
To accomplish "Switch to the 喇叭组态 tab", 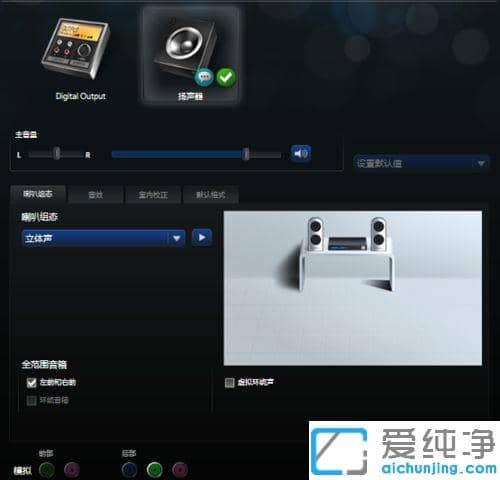I will [x=38, y=194].
